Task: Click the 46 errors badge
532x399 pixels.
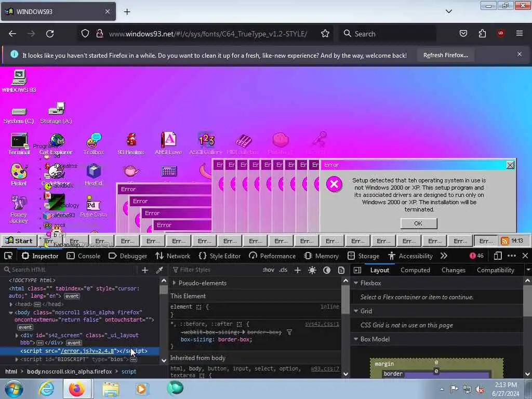Action: pos(476,256)
